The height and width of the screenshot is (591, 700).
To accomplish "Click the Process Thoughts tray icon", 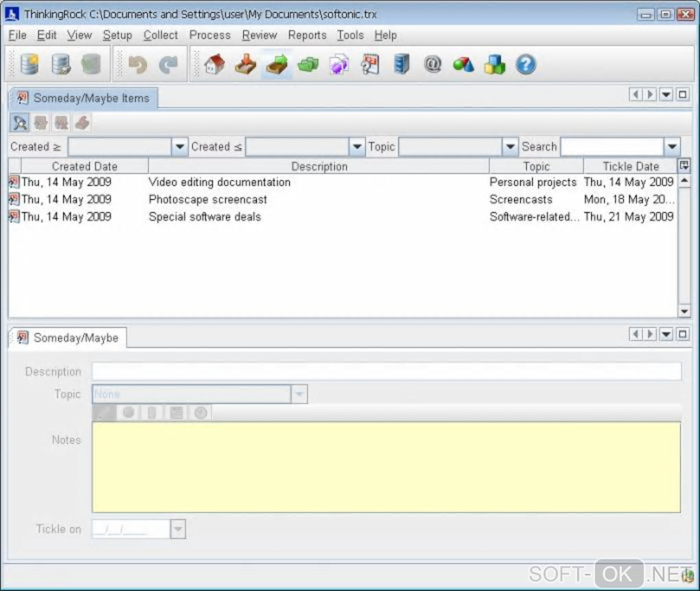I will 277,65.
